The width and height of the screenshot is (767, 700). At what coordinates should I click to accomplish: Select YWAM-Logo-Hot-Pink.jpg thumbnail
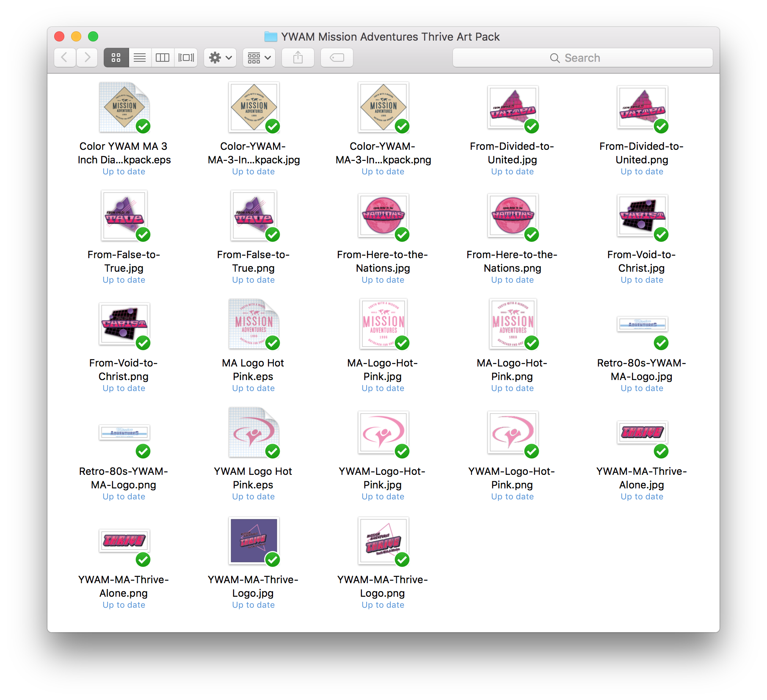click(x=383, y=433)
